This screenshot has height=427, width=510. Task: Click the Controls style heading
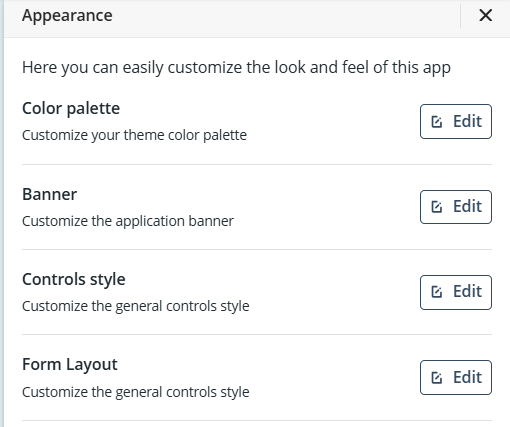click(74, 279)
